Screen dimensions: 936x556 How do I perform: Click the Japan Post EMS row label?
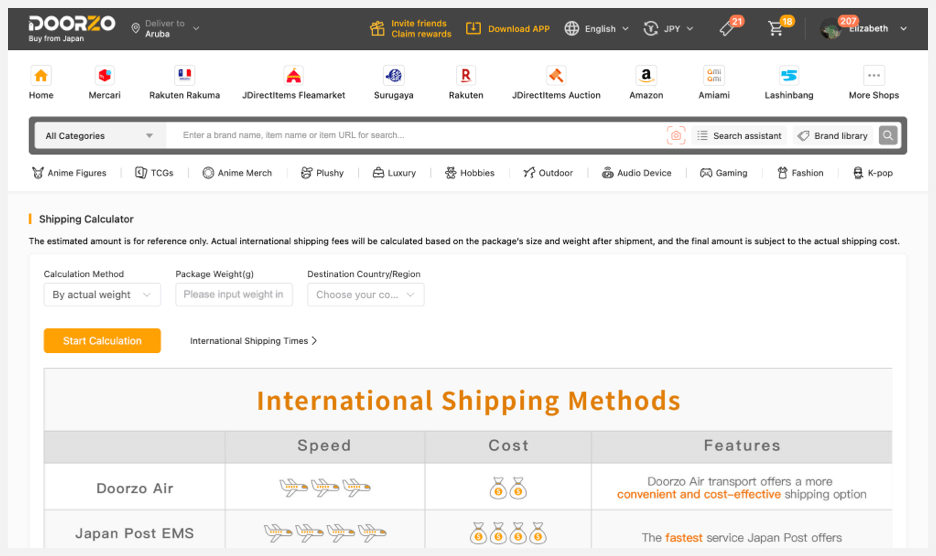[135, 533]
